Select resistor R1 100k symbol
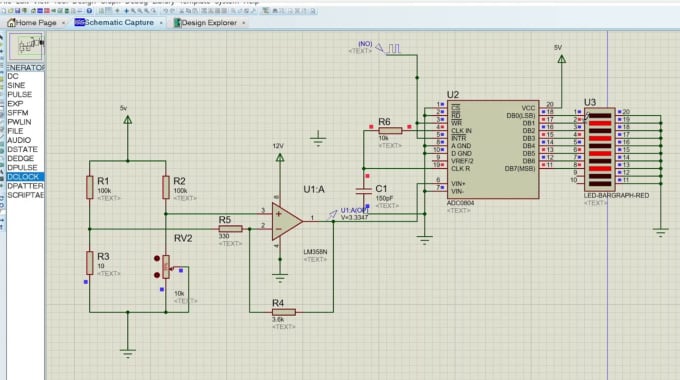 click(90, 187)
